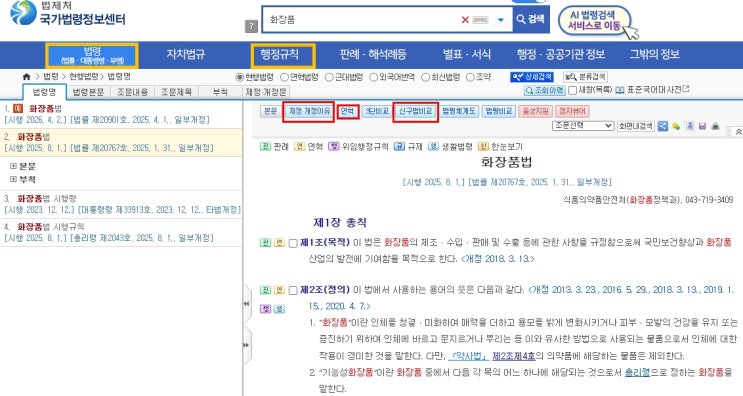Tick the checkbox for 제1조(목적)
743x396 pixels.
coord(293,243)
